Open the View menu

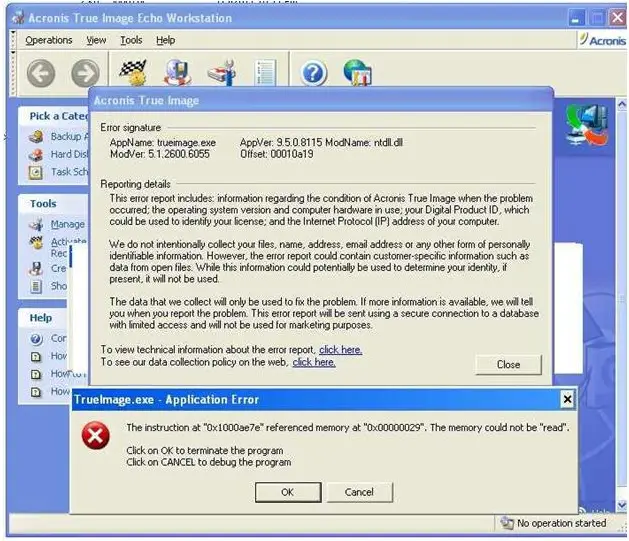point(96,40)
